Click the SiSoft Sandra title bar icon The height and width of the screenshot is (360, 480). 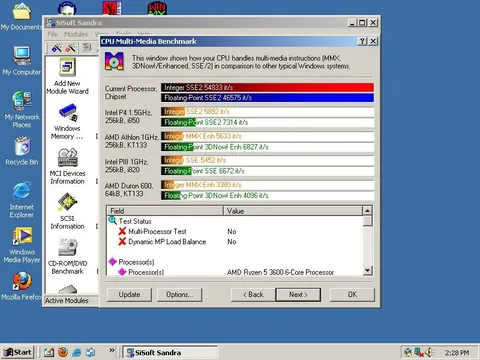(51, 23)
